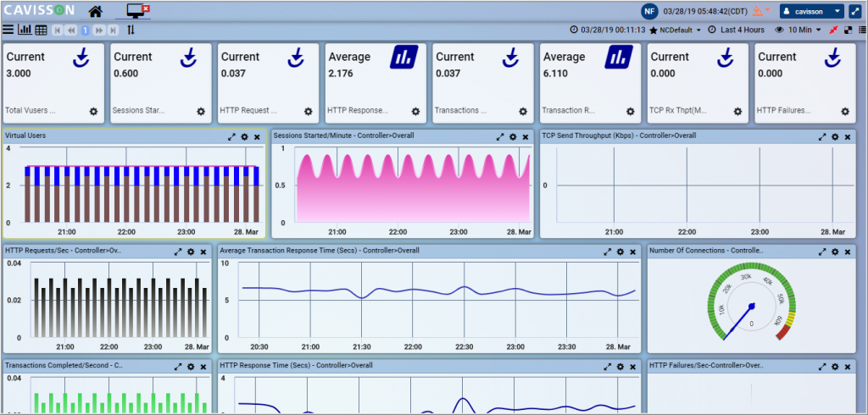Open settings gear on HTTP Failures tile
868x415 pixels.
click(845, 111)
